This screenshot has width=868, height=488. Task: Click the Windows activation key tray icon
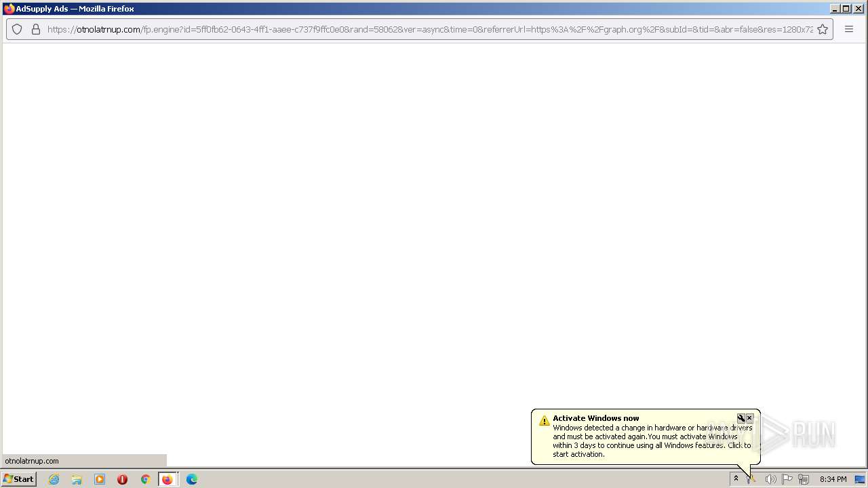coord(752,480)
